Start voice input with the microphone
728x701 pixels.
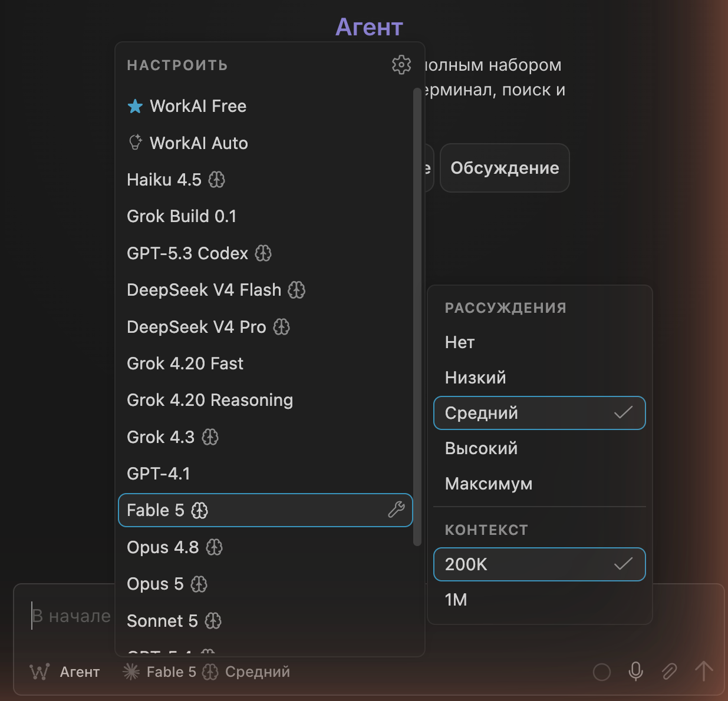(635, 672)
